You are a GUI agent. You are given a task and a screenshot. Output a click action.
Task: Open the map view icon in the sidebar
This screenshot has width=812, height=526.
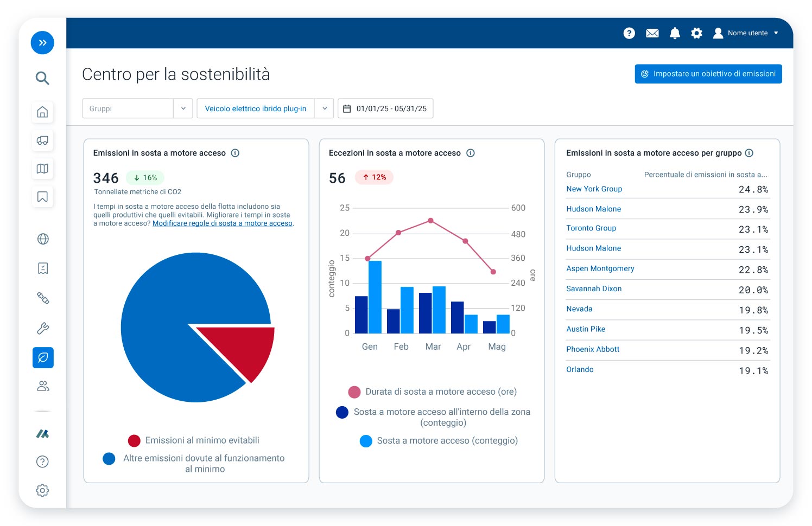click(42, 169)
